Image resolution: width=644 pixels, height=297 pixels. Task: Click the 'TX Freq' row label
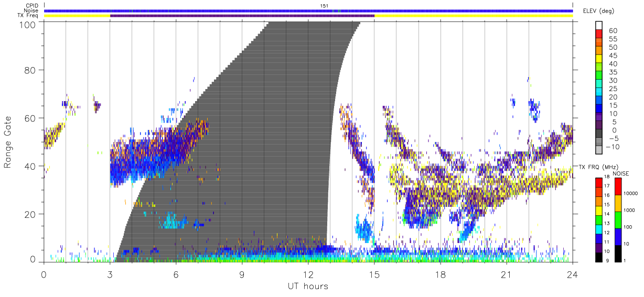pos(29,16)
